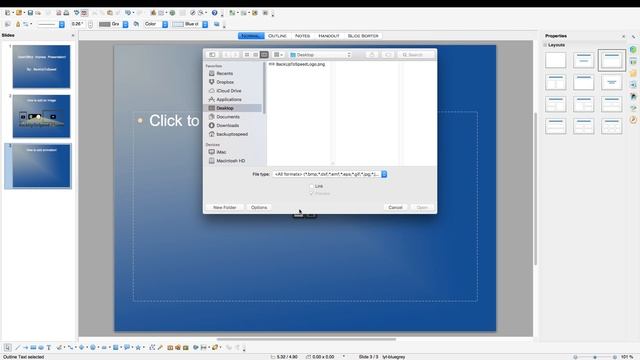Open the File type dropdown

point(330,174)
